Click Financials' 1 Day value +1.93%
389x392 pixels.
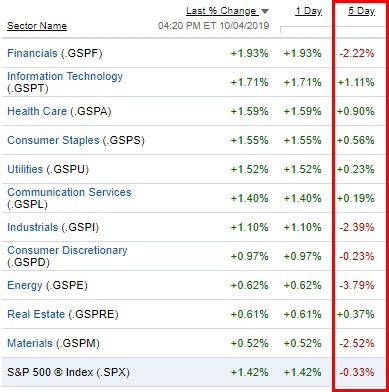point(303,53)
